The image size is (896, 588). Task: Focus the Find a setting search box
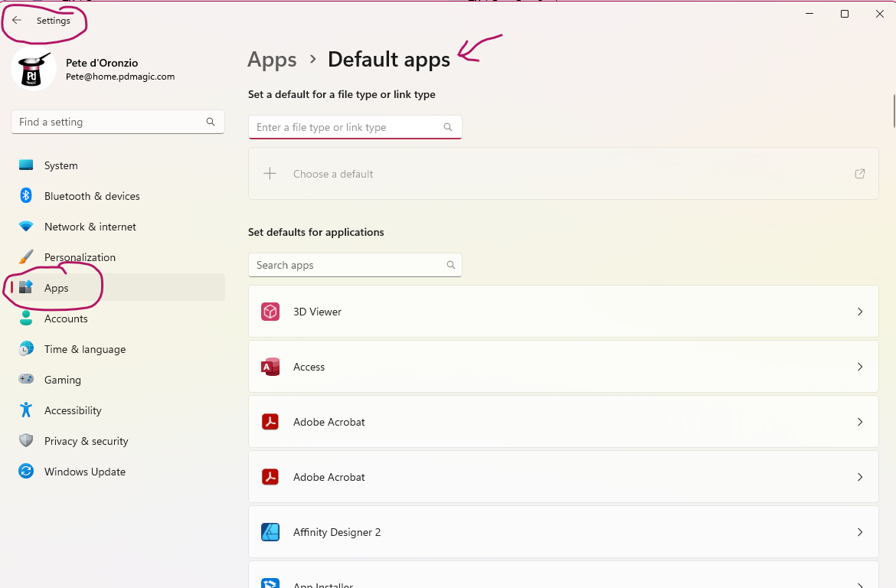(118, 122)
